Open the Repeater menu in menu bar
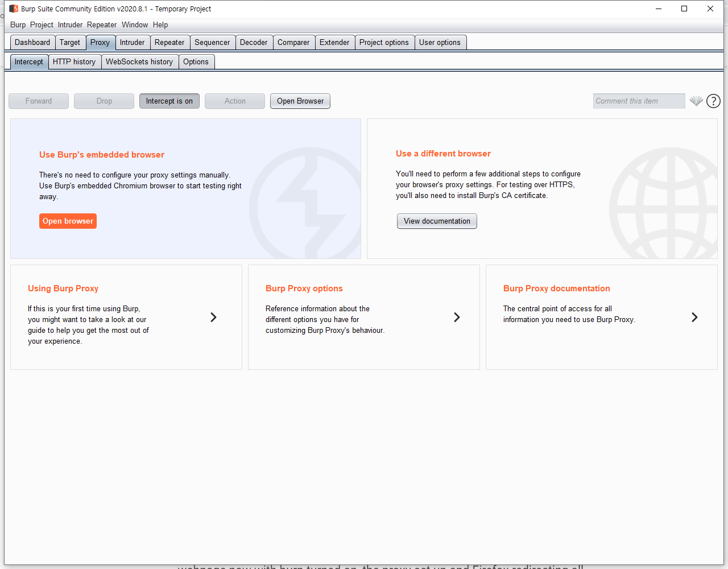Image resolution: width=728 pixels, height=569 pixels. [102, 24]
